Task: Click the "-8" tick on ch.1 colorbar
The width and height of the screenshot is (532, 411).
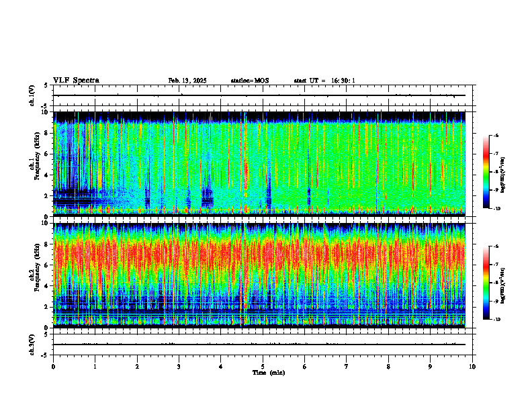Action: (496, 172)
